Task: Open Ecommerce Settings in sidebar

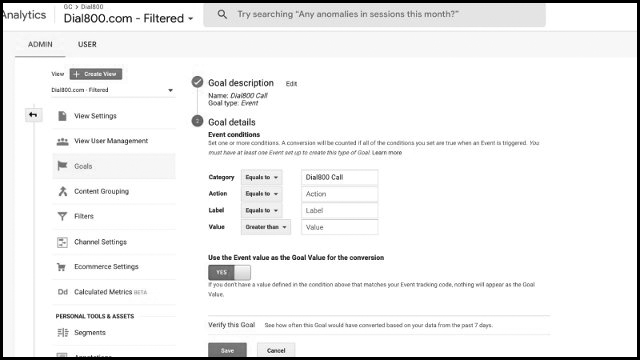Action: click(x=114, y=267)
